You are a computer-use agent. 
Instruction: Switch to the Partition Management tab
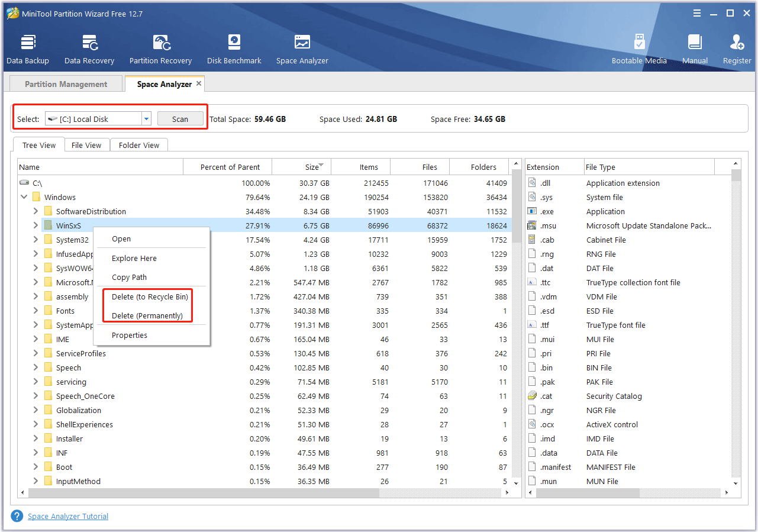pyautogui.click(x=66, y=84)
